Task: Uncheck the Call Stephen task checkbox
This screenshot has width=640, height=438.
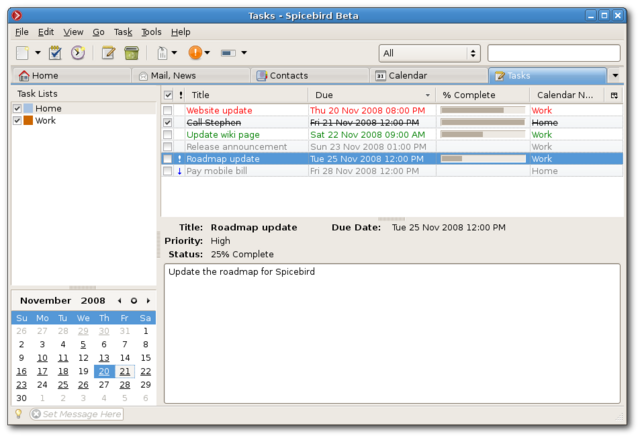Action: pyautogui.click(x=167, y=122)
